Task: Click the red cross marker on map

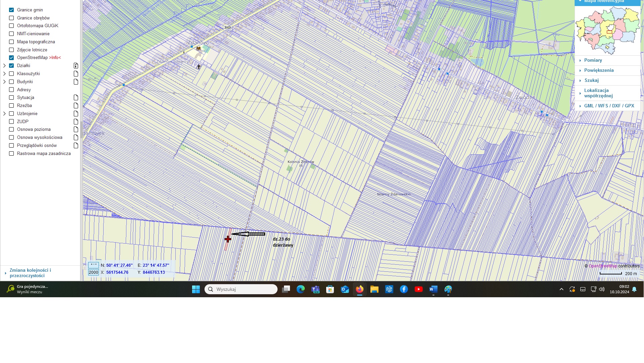Action: point(228,239)
